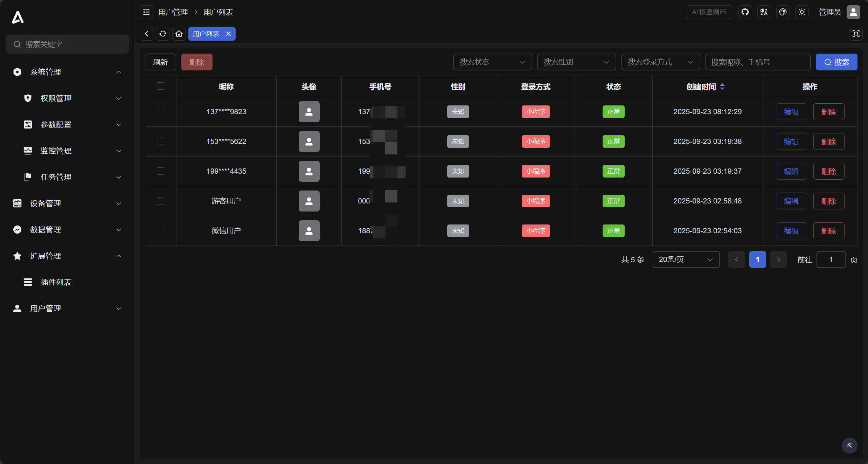The image size is (868, 464).
Task: Select the row for user 137****9823
Action: [160, 112]
